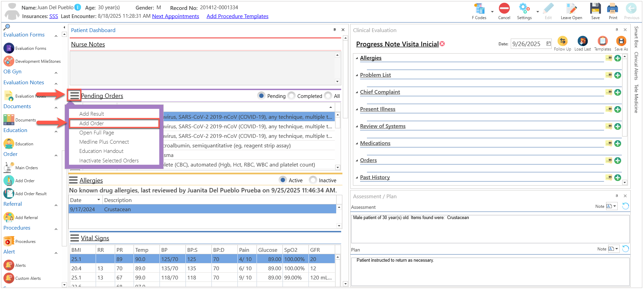This screenshot has width=644, height=289.
Task: Collapse Evaluation Forms sidebar group
Action: point(56,35)
